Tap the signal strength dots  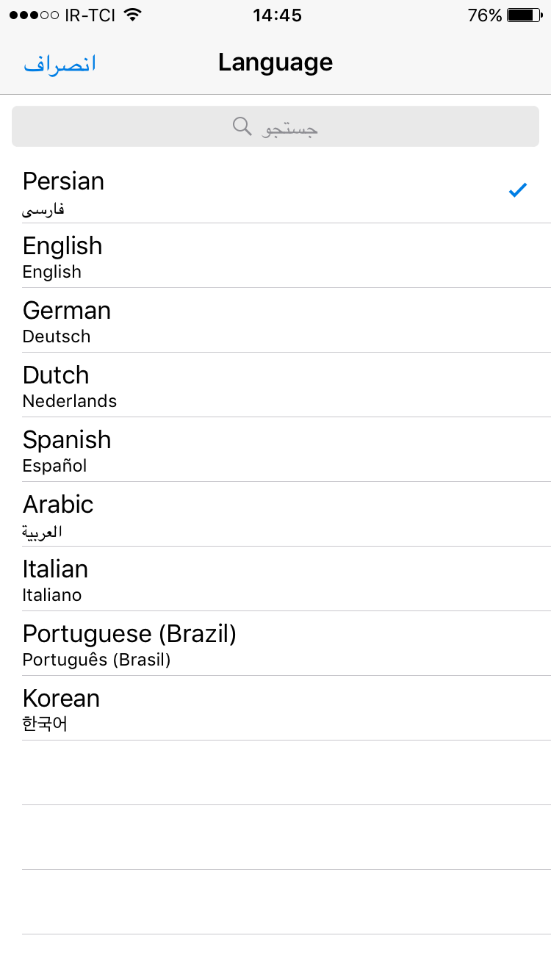[34, 15]
